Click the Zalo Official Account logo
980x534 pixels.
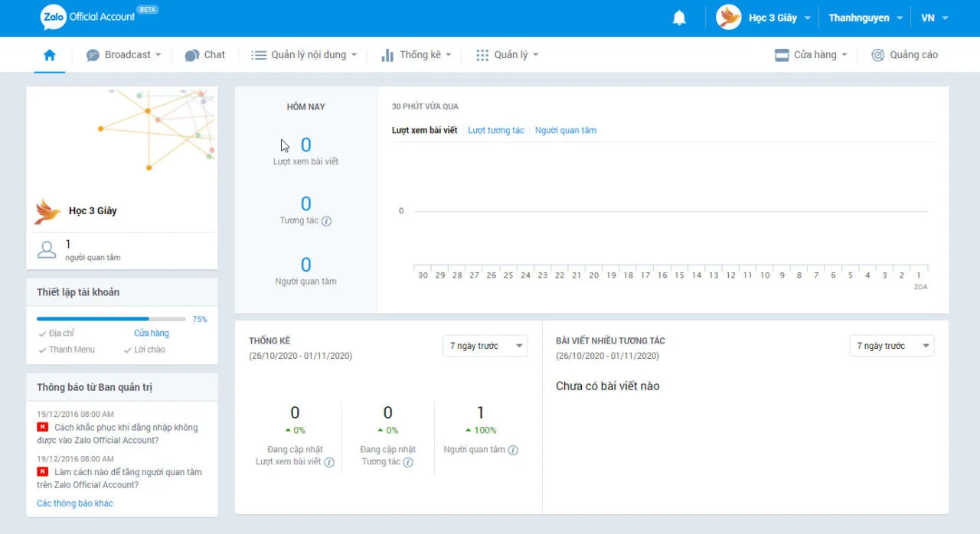coord(99,17)
